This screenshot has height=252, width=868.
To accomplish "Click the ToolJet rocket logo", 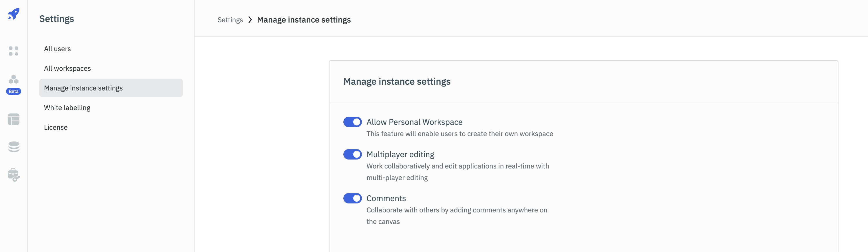I will (14, 14).
